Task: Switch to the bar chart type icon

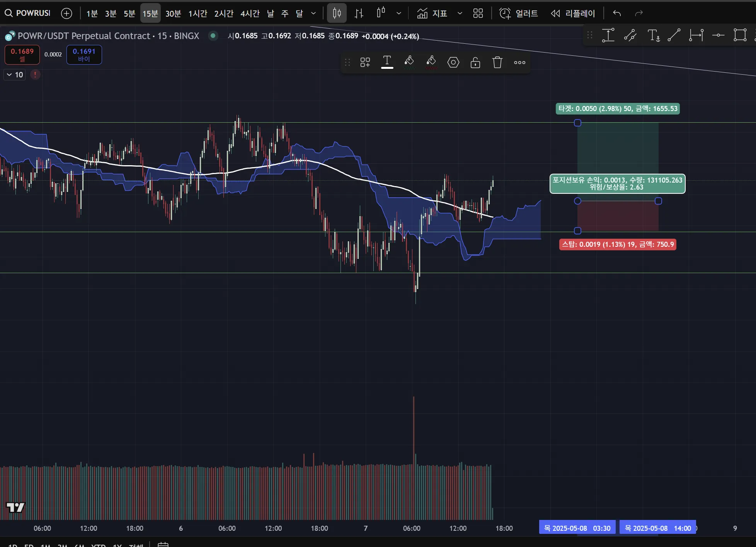Action: tap(359, 14)
